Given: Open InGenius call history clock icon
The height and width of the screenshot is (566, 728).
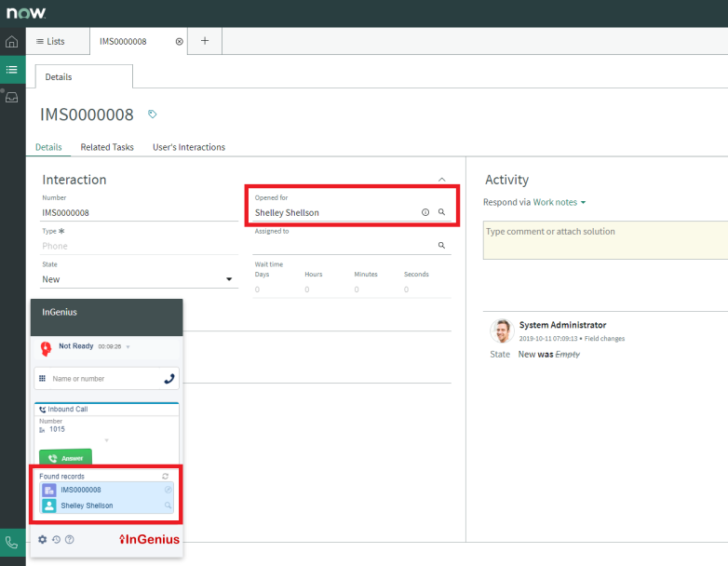Looking at the screenshot, I should 56,539.
